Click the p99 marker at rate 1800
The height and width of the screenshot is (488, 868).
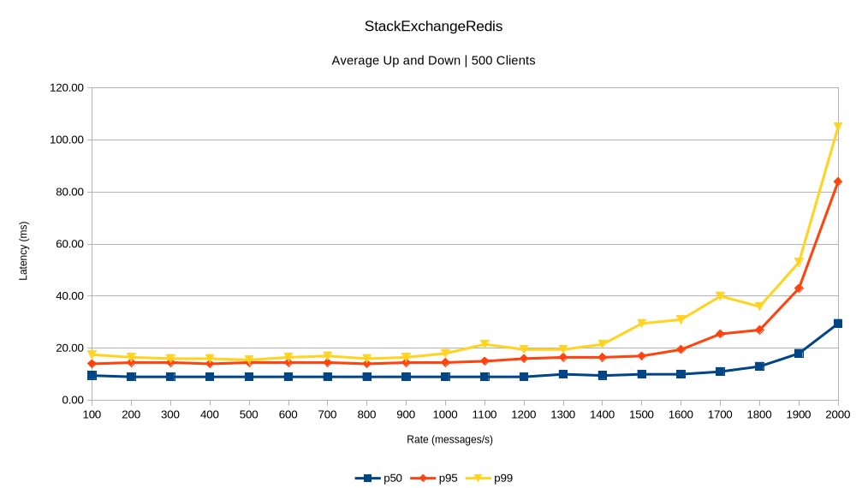coord(759,306)
